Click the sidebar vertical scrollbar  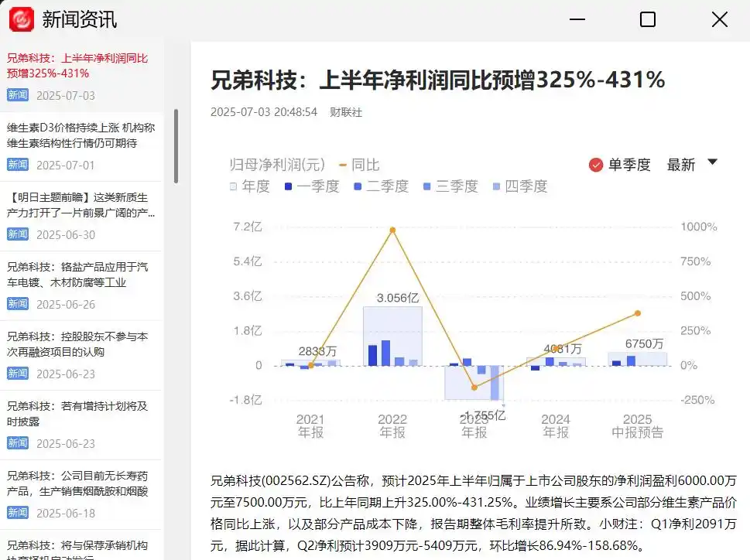tap(176, 146)
